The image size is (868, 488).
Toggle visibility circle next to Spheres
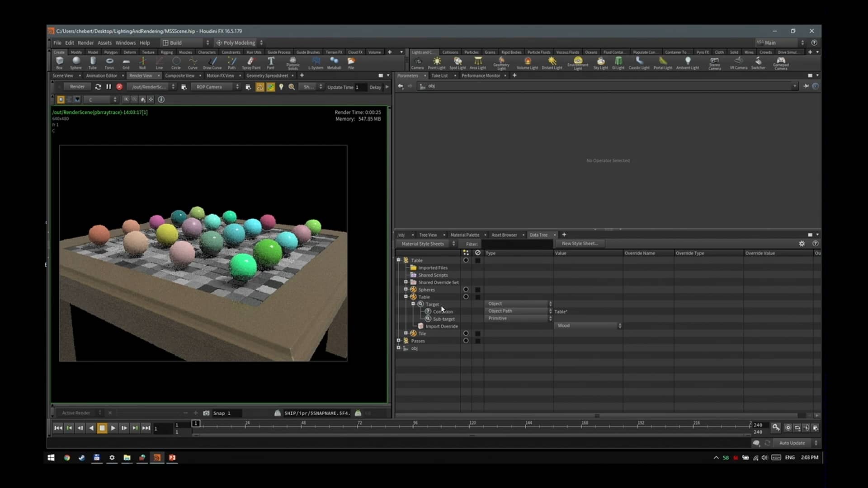466,290
